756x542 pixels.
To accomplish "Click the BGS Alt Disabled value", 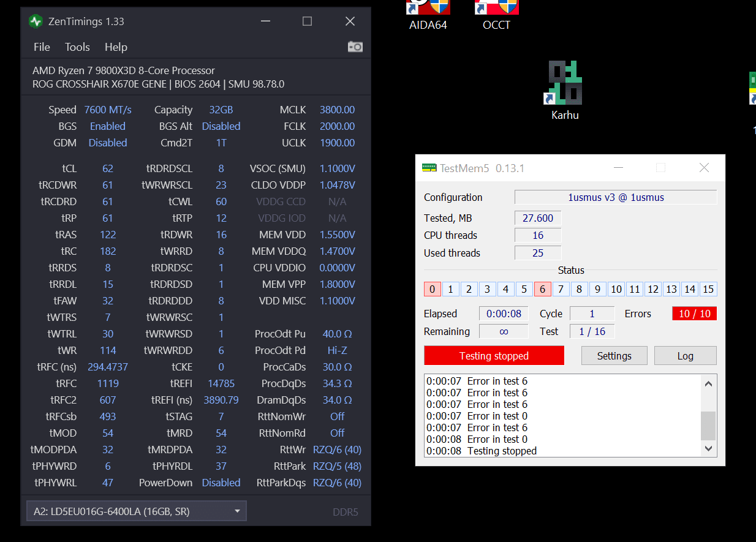I will (221, 126).
